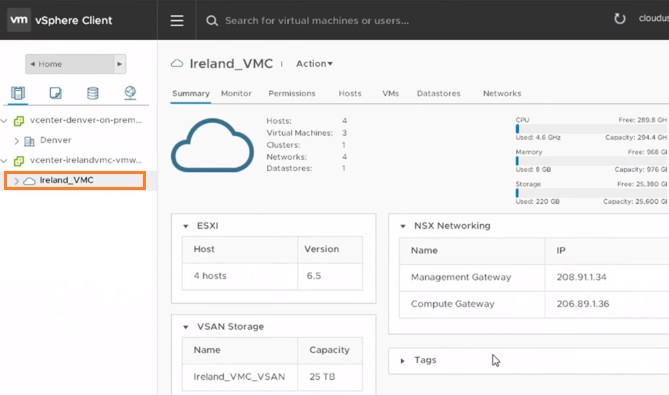The height and width of the screenshot is (395, 669).
Task: Click the Memory usage bar
Action: 591,161
